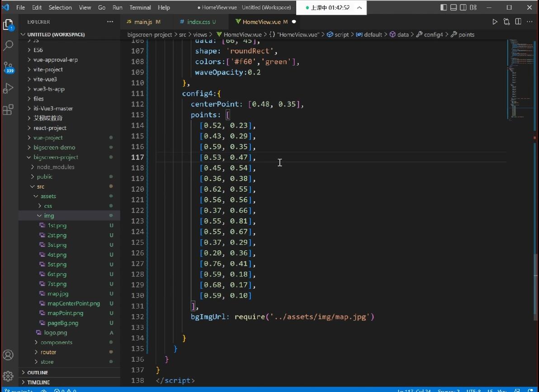The height and width of the screenshot is (392, 539).
Task: Open Run and Debug view
Action: pyautogui.click(x=8, y=88)
